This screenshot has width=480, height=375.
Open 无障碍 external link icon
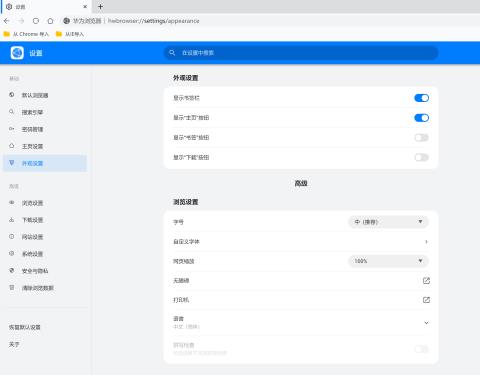[426, 281]
